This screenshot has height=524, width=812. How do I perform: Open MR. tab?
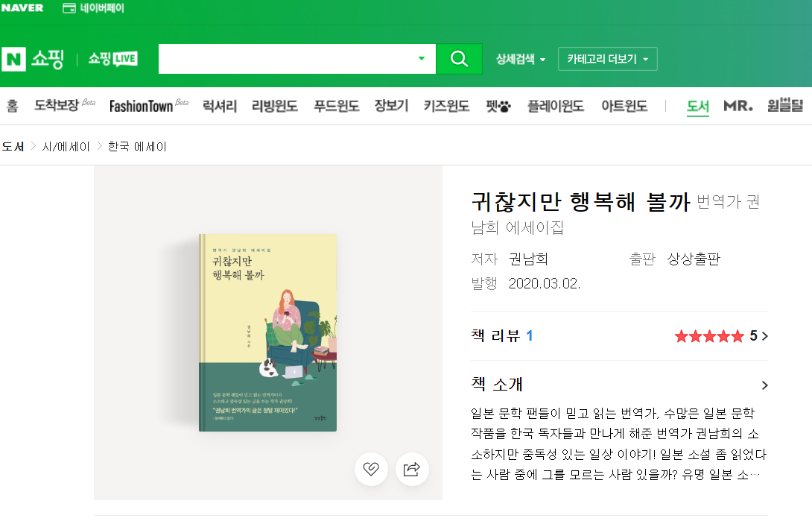(x=738, y=107)
